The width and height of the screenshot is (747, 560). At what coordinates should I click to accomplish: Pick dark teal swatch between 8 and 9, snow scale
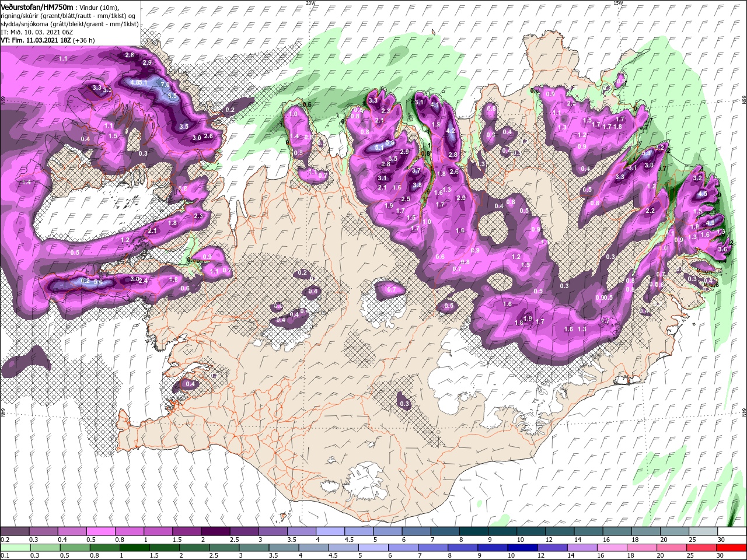tap(474, 531)
